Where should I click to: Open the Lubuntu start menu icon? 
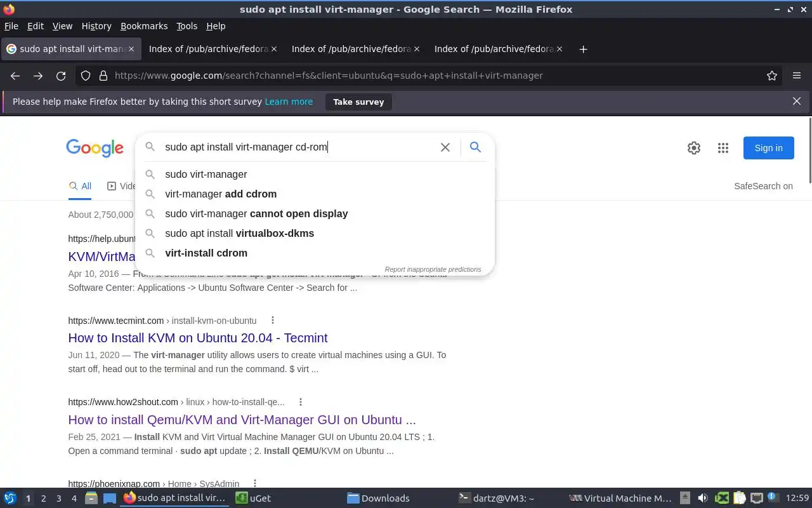[10, 498]
